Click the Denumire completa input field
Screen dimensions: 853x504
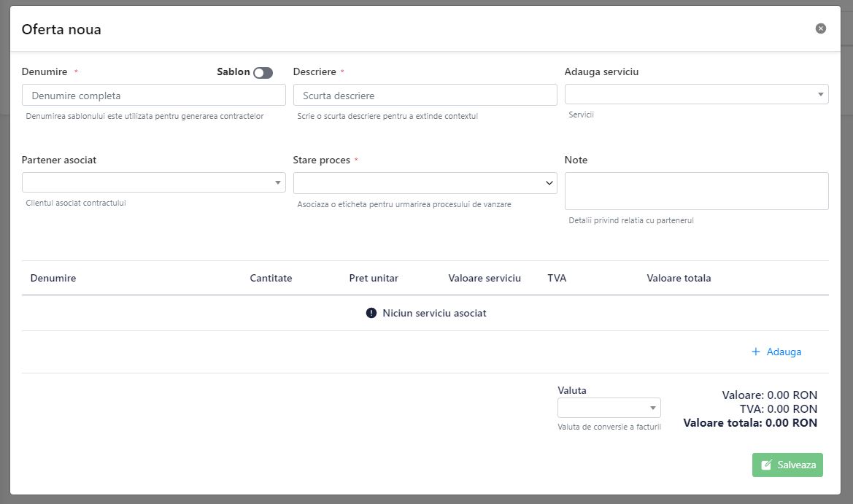point(153,96)
